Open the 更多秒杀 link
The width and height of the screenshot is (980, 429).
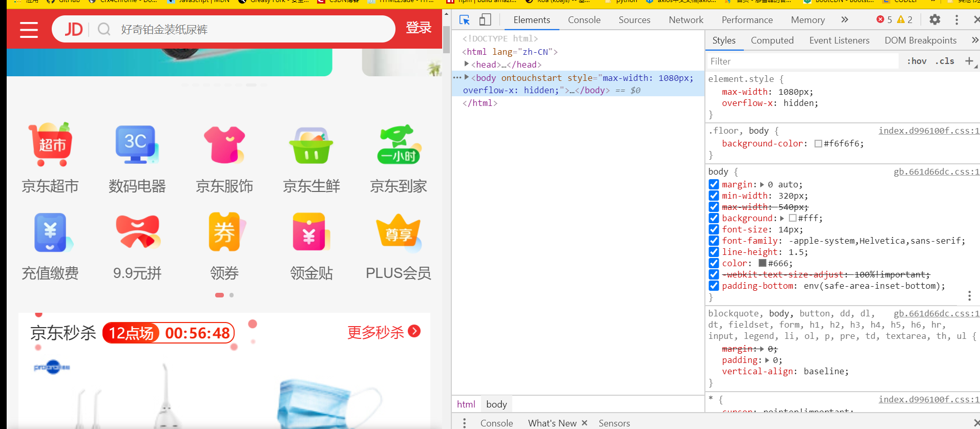coord(384,332)
